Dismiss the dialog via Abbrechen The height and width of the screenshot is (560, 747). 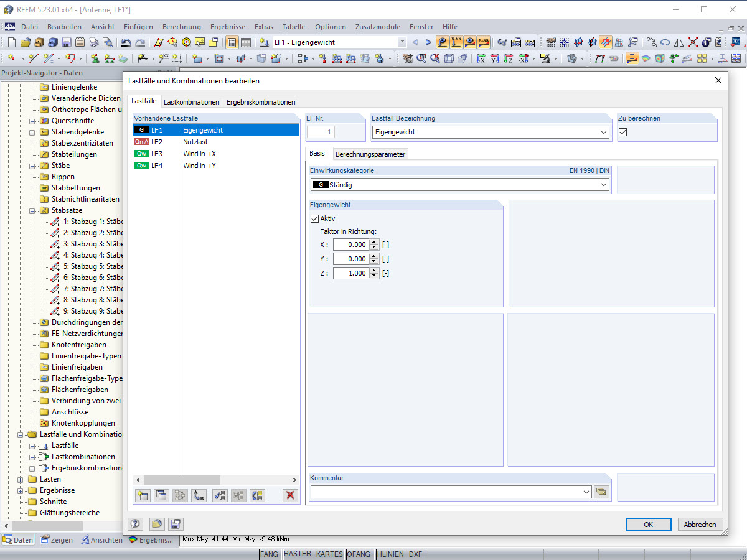pyautogui.click(x=700, y=524)
